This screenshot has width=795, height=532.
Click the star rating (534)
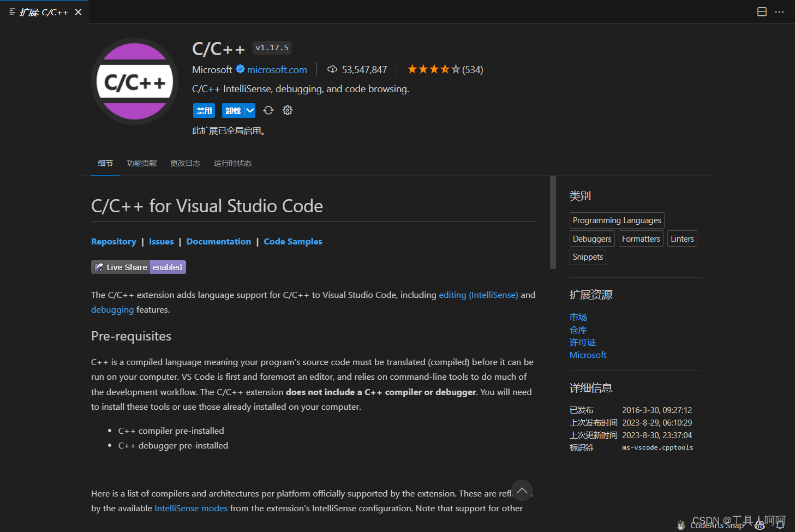445,69
